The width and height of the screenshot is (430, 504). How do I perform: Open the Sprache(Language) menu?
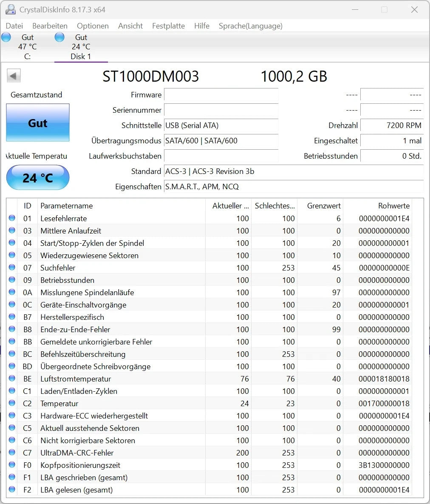click(x=250, y=26)
